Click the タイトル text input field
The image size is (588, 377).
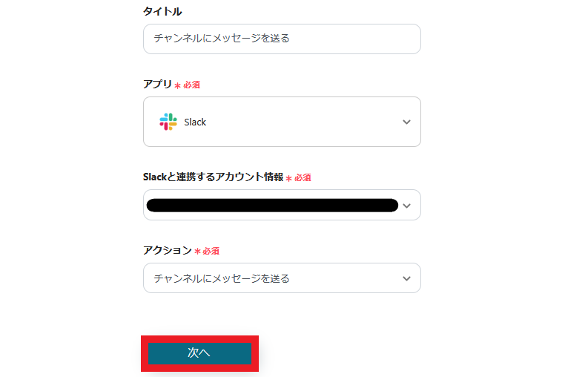tap(282, 39)
